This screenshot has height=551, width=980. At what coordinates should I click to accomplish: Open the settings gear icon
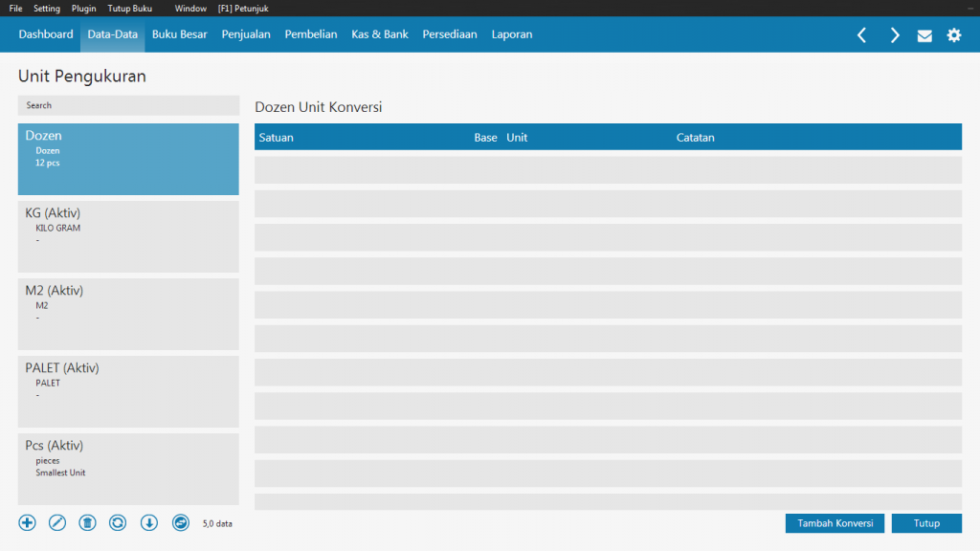tap(954, 35)
